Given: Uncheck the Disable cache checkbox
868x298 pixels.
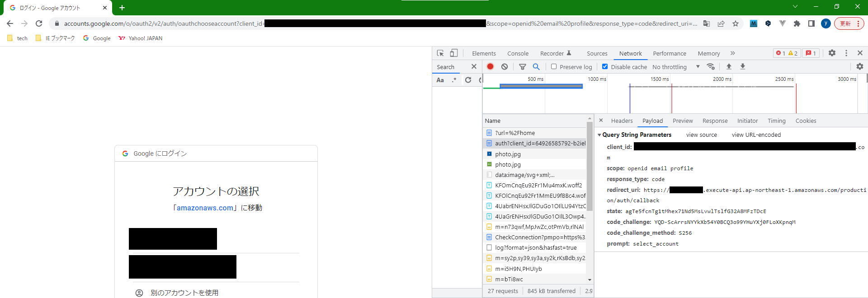Looking at the screenshot, I should pos(605,66).
